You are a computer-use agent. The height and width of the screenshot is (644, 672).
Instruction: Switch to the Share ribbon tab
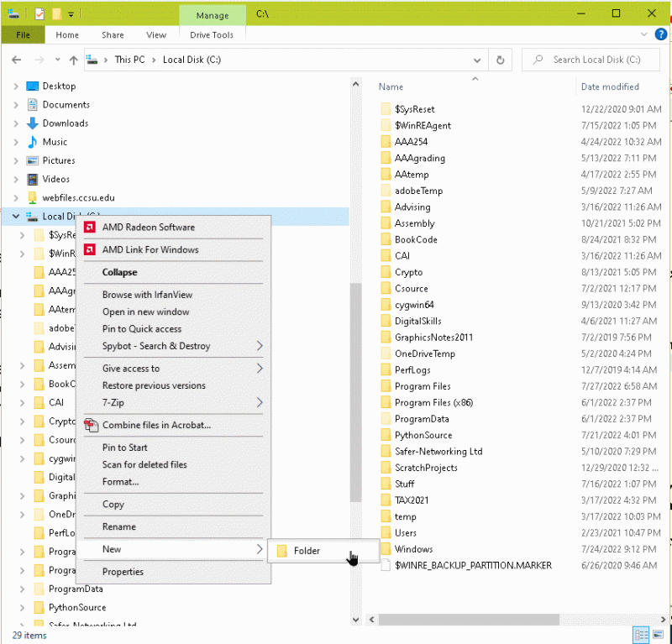tap(113, 34)
